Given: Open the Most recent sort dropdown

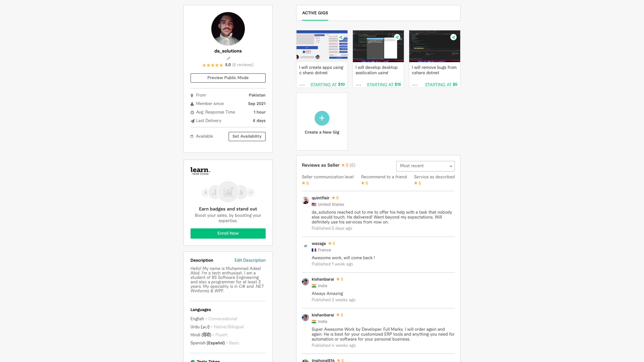Looking at the screenshot, I should click(x=425, y=166).
